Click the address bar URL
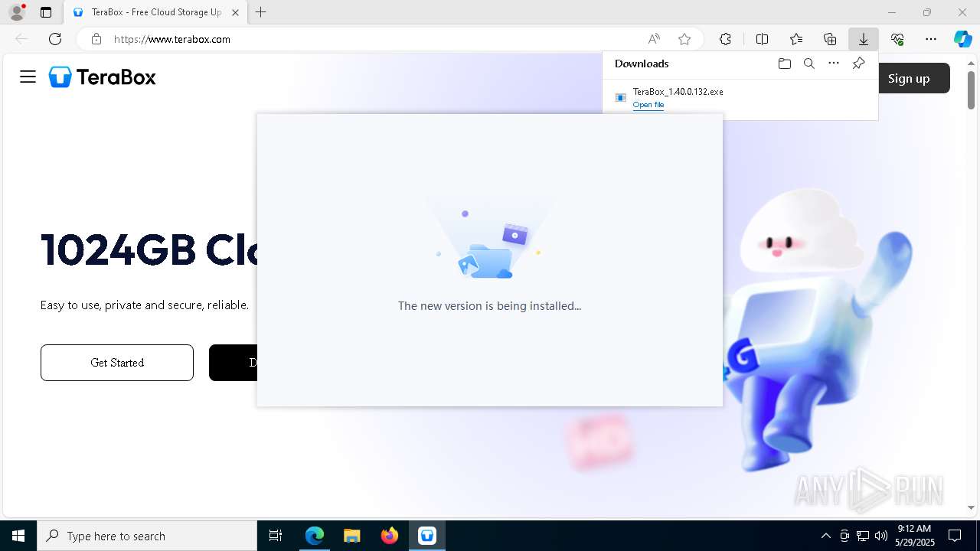The width and height of the screenshot is (980, 551). [x=172, y=39]
